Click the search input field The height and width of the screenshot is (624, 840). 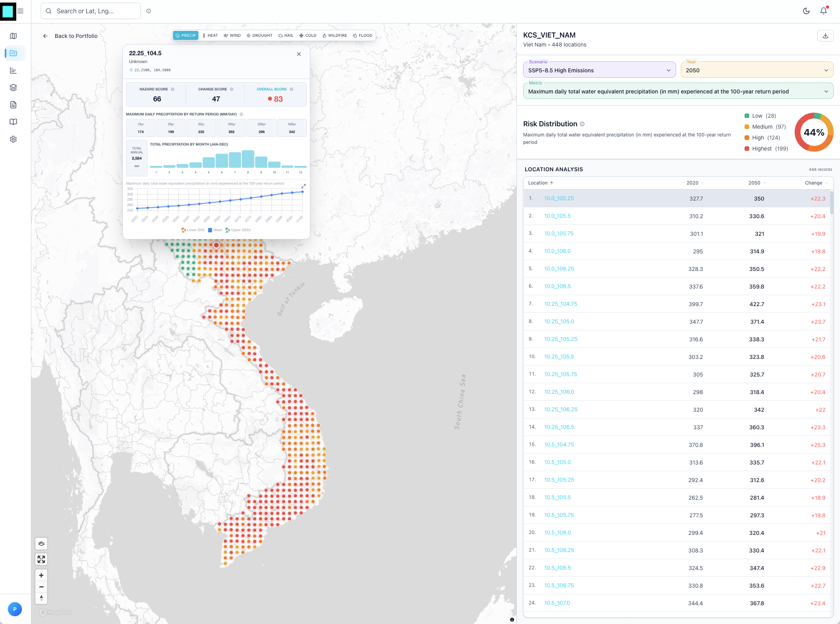tap(91, 11)
